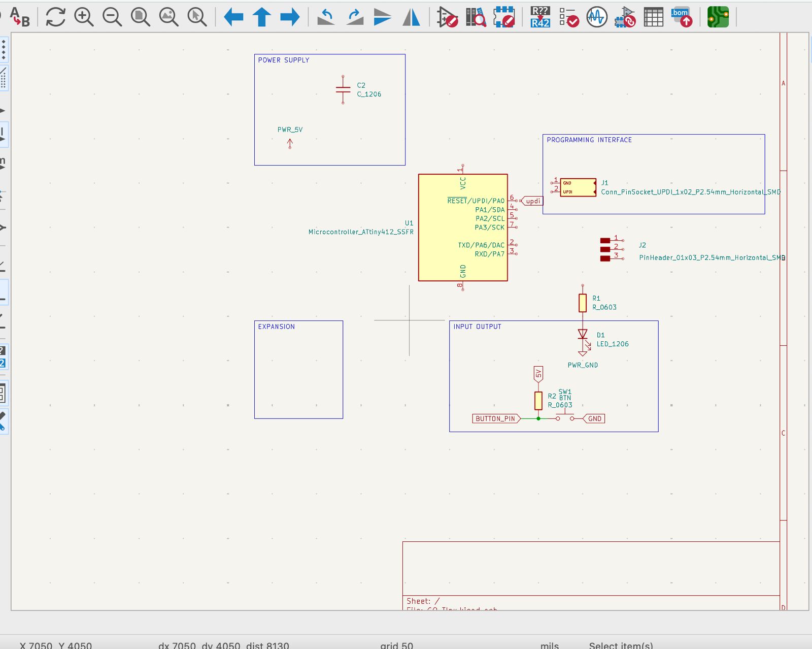Viewport: 812px width, 649px height.
Task: Mirror selection horizontally
Action: click(x=411, y=17)
